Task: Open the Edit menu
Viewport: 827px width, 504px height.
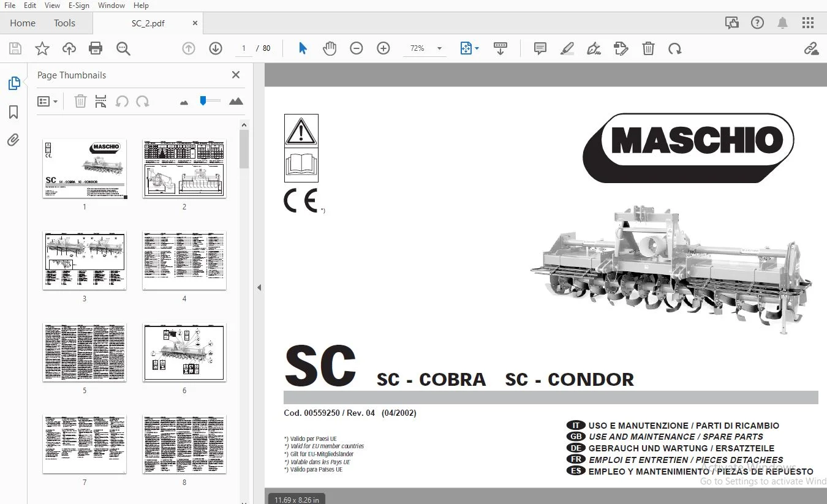Action: (29, 6)
